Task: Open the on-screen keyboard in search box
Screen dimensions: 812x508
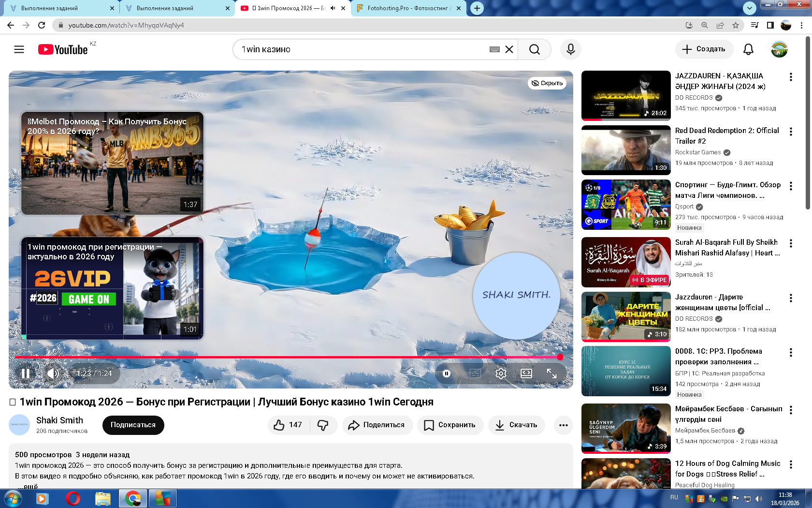Action: [494, 49]
